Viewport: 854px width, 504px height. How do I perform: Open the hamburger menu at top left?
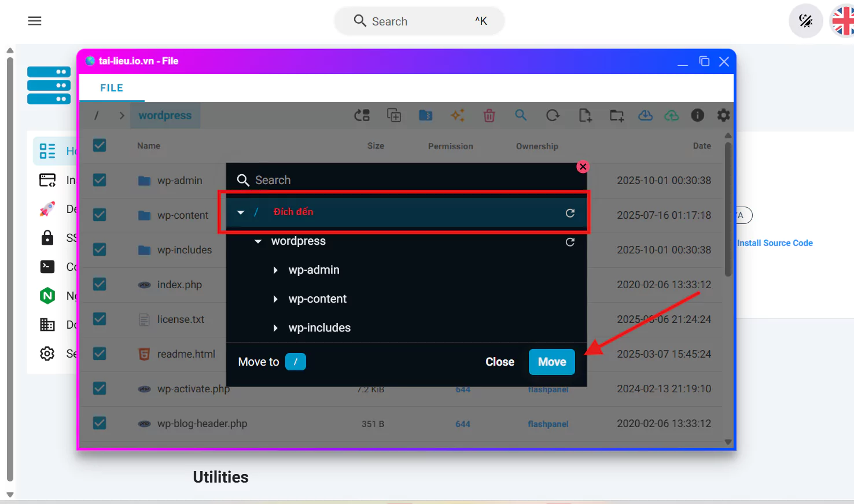point(35,21)
